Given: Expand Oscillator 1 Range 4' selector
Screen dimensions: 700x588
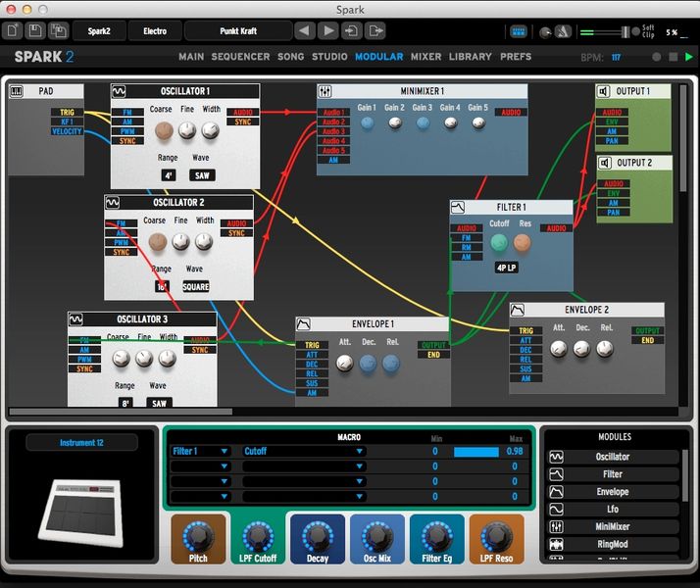Looking at the screenshot, I should point(169,175).
